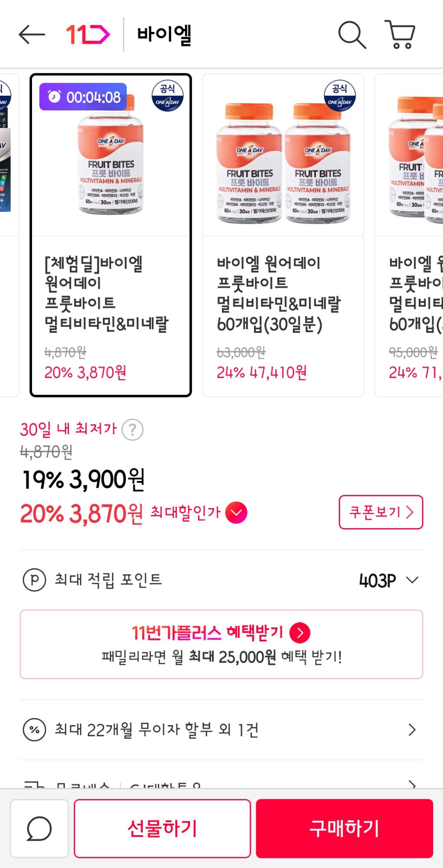Tap the back arrow icon
The height and width of the screenshot is (868, 443).
click(32, 35)
